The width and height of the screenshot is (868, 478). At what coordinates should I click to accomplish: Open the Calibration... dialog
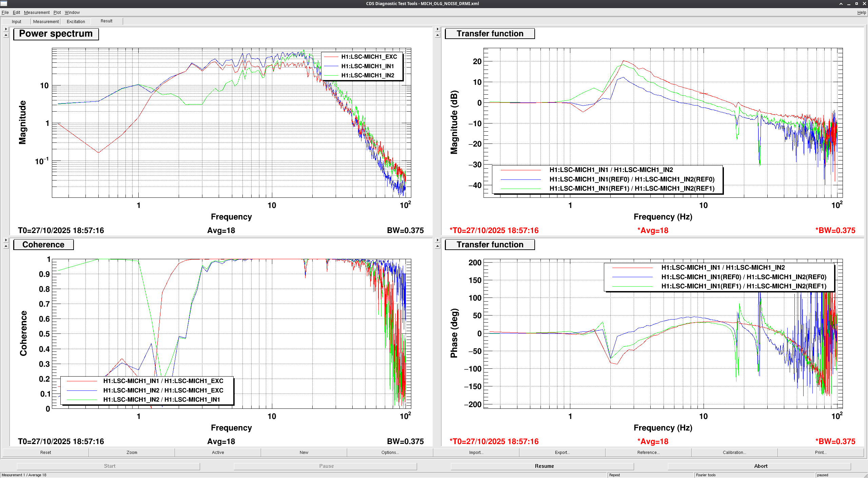[x=734, y=452]
